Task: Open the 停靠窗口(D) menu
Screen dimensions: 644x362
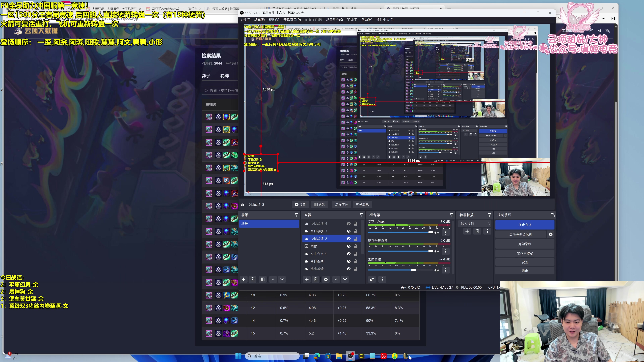Action: 292,19
